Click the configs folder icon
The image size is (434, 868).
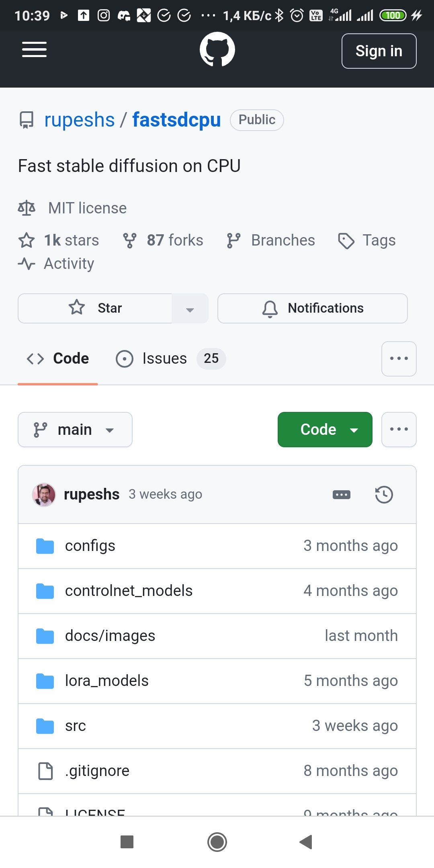tap(45, 546)
